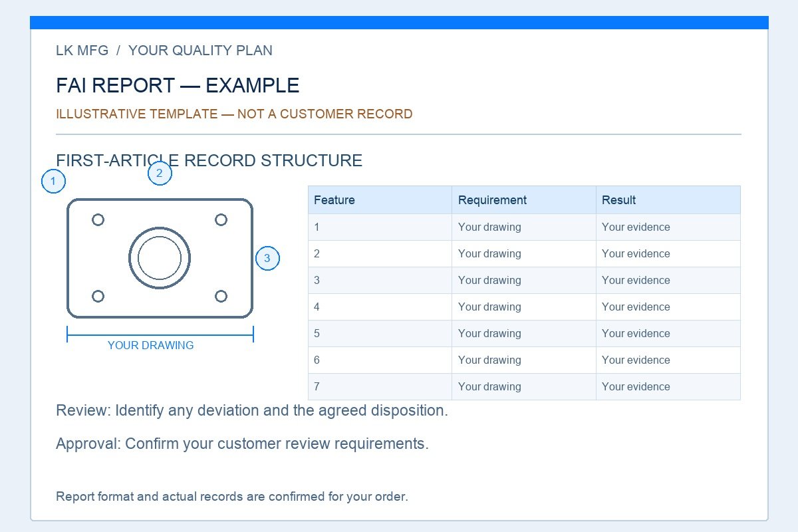Select the 'YOUR QUALITY PLAN' breadcrumb text
This screenshot has height=532, width=798.
[200, 51]
